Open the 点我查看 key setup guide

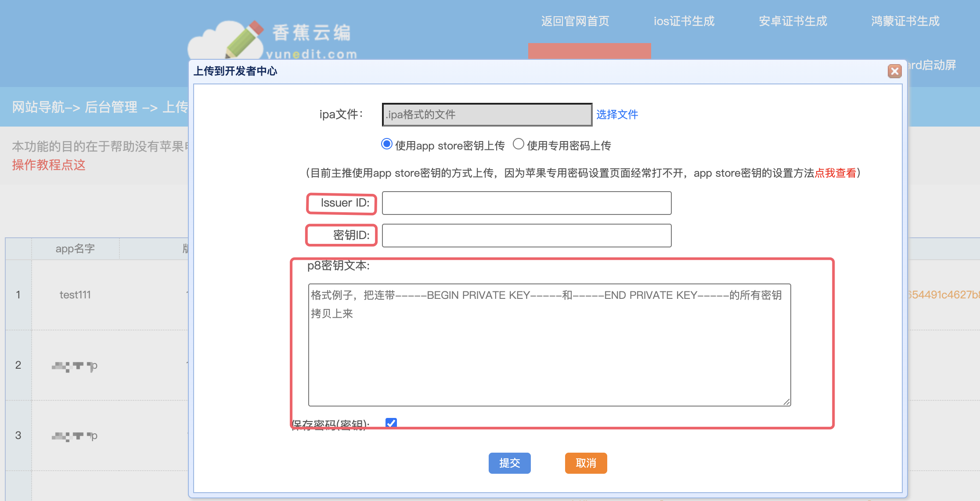click(x=835, y=173)
